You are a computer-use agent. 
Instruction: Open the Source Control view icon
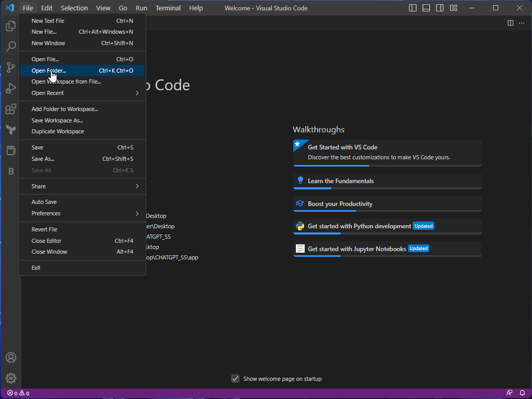[11, 67]
